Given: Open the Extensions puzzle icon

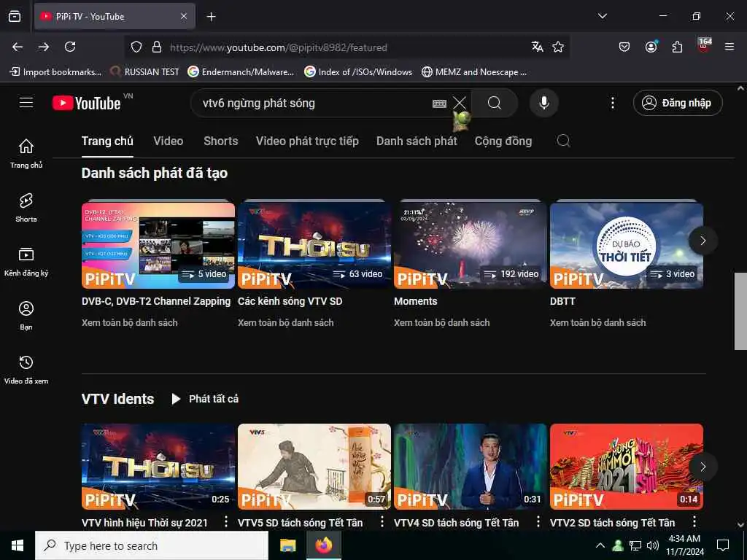Looking at the screenshot, I should tap(678, 47).
